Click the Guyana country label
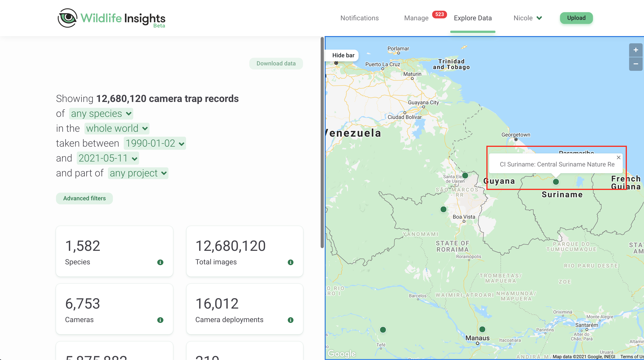This screenshot has width=644, height=360. (499, 181)
